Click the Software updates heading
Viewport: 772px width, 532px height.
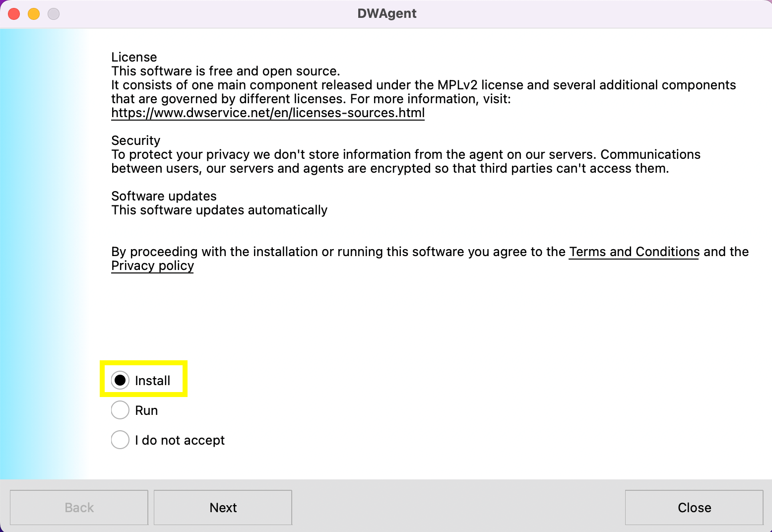tap(164, 196)
